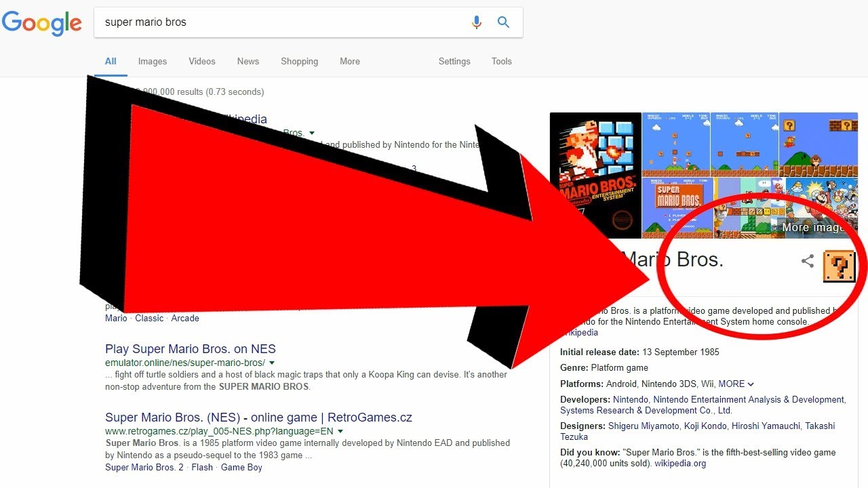Open Super Mario Bros. (NES) RetroGames.cz result
This screenshot has height=488, width=868.
pyautogui.click(x=258, y=418)
